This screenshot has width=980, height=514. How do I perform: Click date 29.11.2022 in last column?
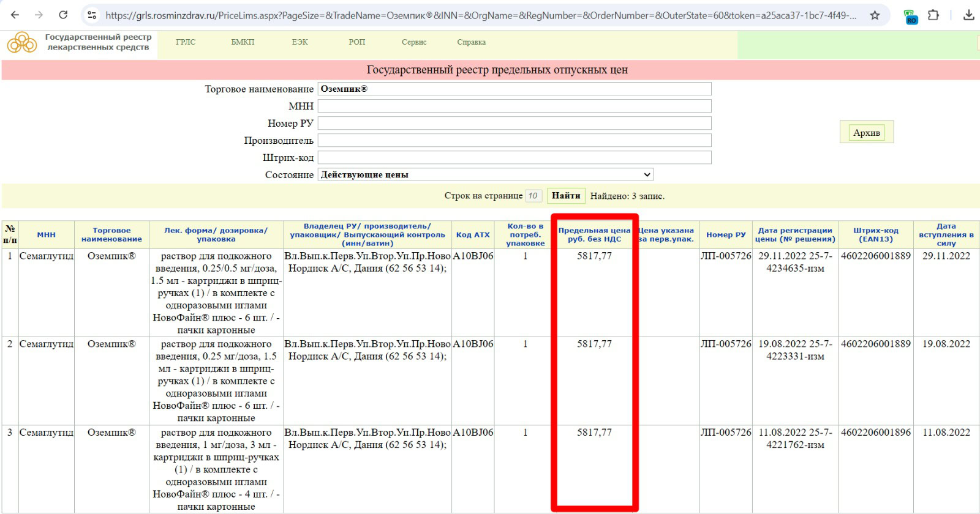pos(946,256)
